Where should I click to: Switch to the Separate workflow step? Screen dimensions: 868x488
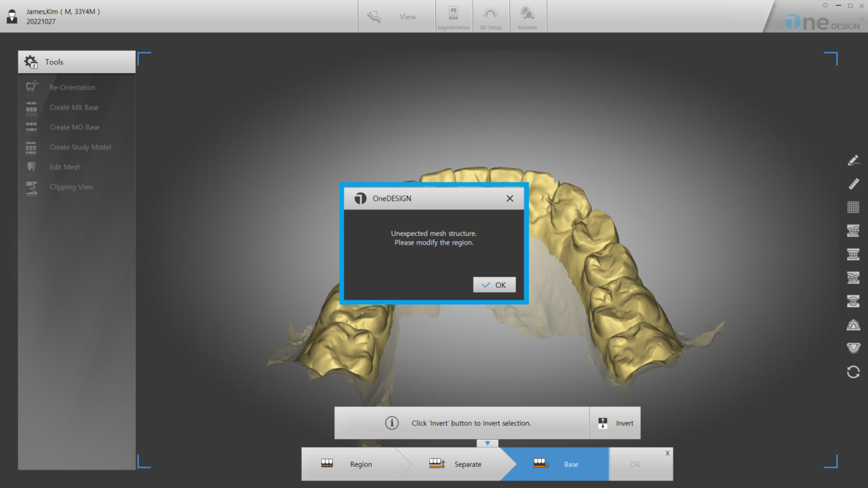pyautogui.click(x=467, y=464)
